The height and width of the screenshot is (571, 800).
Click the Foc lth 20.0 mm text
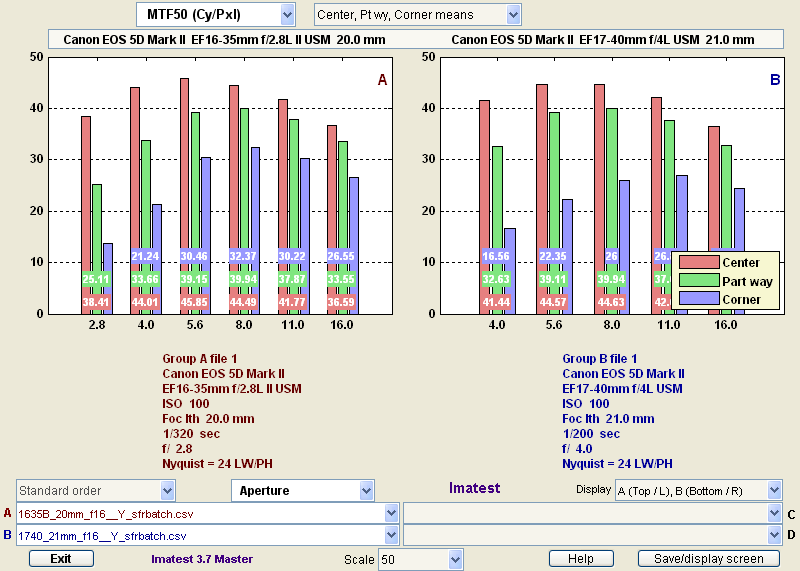point(208,419)
